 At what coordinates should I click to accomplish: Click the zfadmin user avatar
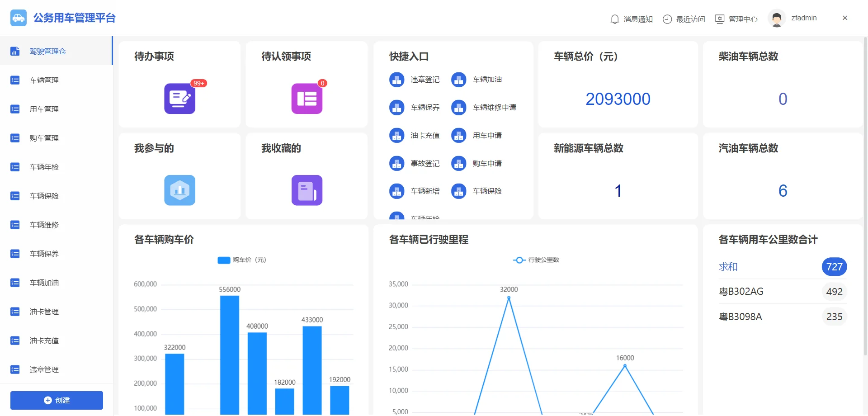[777, 19]
